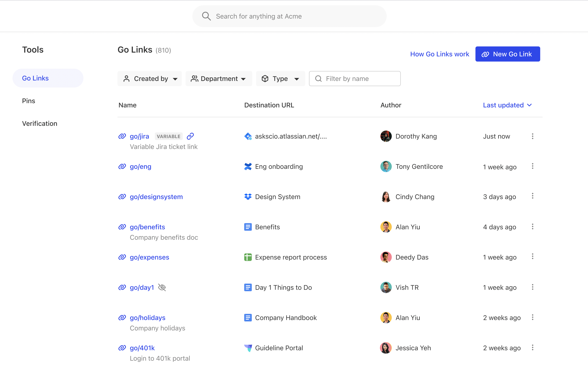Image resolution: width=588 pixels, height=365 pixels.
Task: Open the Verification section
Action: pyautogui.click(x=39, y=123)
